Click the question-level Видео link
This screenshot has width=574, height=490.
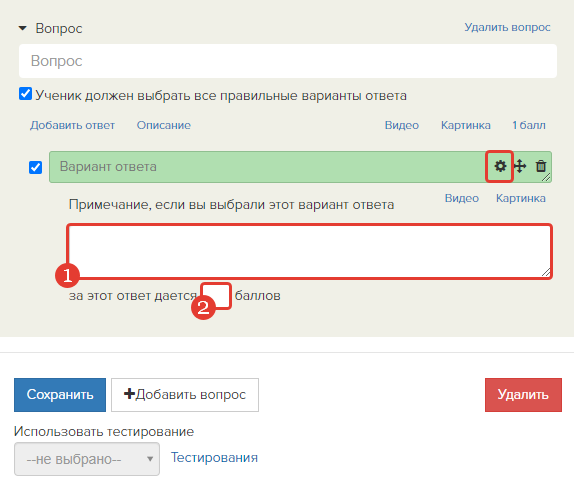click(402, 125)
